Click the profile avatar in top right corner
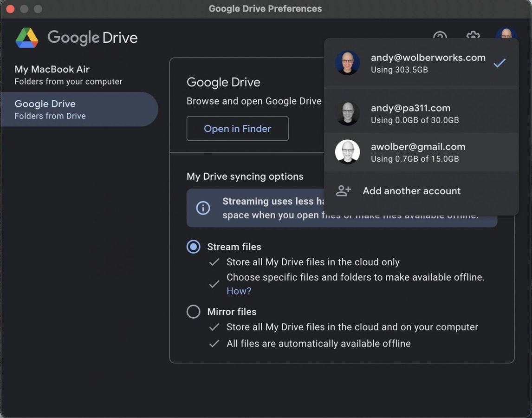 [506, 36]
